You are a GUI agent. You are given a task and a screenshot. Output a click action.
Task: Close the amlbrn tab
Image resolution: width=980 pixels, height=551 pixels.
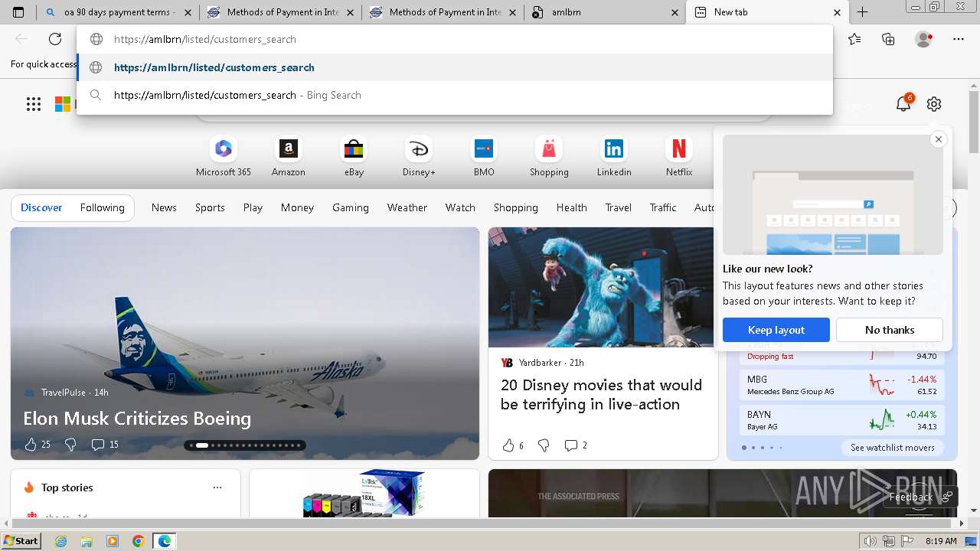675,12
